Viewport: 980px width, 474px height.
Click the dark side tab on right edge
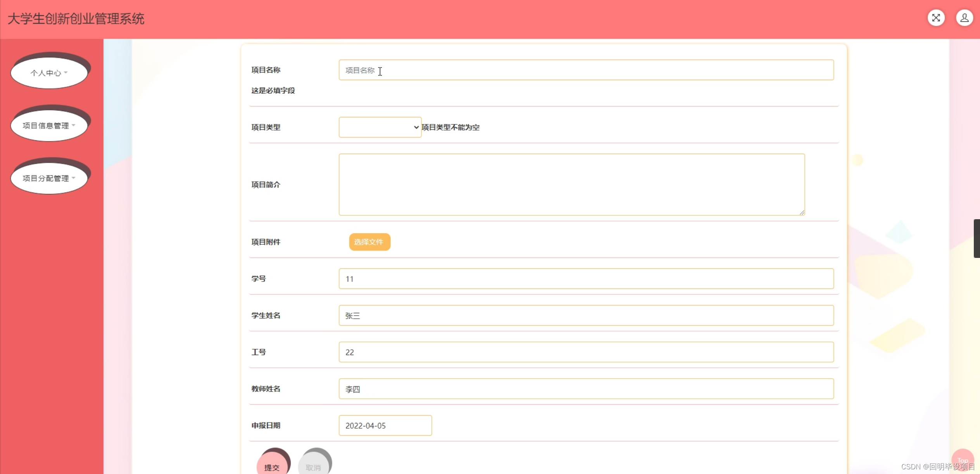977,238
